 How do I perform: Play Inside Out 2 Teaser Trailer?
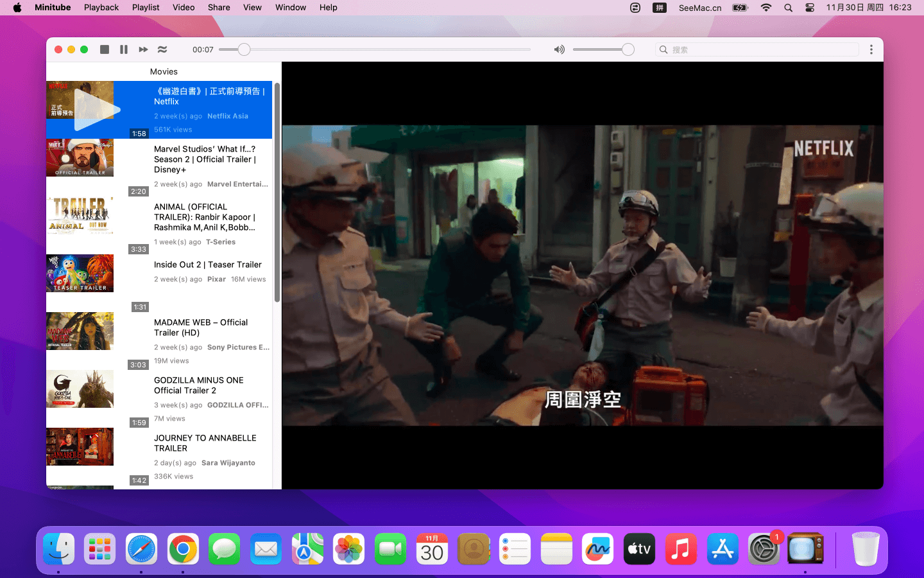coord(208,265)
